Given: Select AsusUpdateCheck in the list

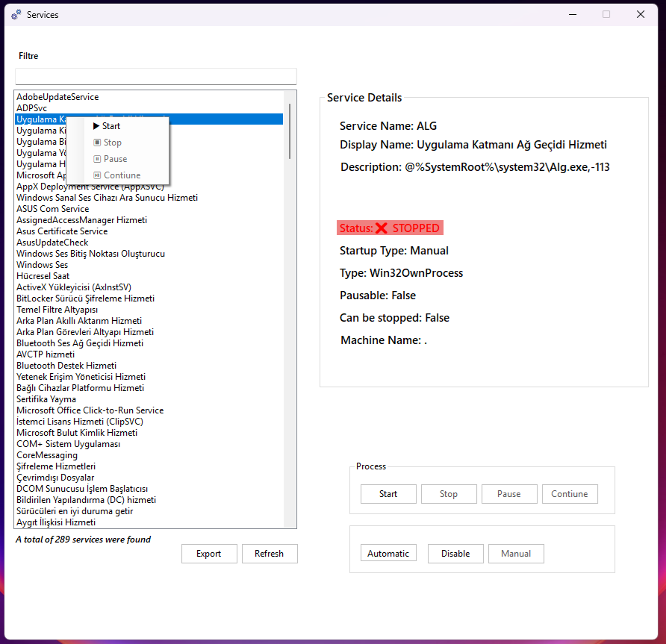Looking at the screenshot, I should click(x=149, y=243).
